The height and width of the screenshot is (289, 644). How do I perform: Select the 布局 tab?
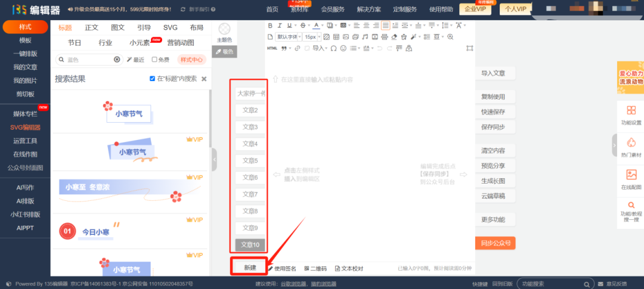[x=197, y=27]
